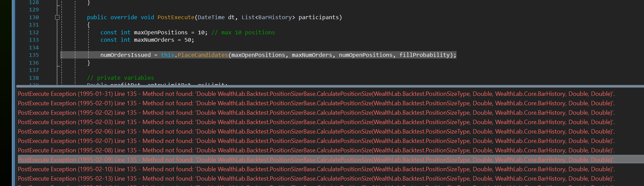Click PlaceCandidates method call in code
This screenshot has height=186, width=644.
pyautogui.click(x=203, y=55)
